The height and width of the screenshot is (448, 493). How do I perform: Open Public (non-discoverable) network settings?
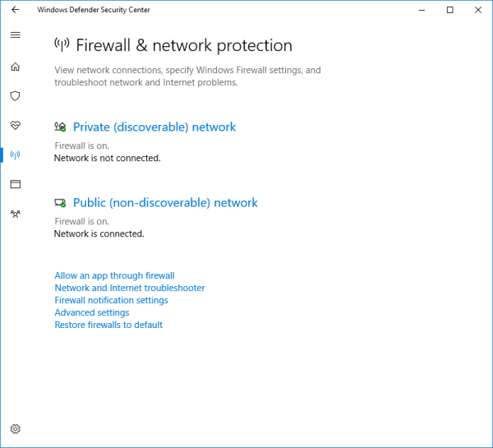[x=165, y=203]
